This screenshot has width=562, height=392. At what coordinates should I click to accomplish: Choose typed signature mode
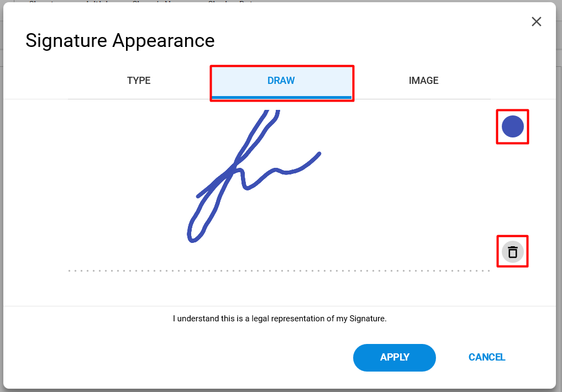139,81
